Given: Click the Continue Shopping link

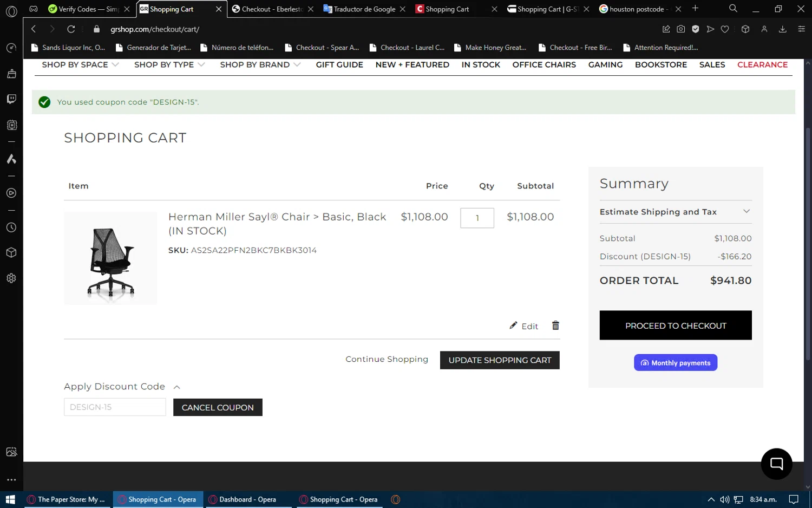Looking at the screenshot, I should click(387, 359).
